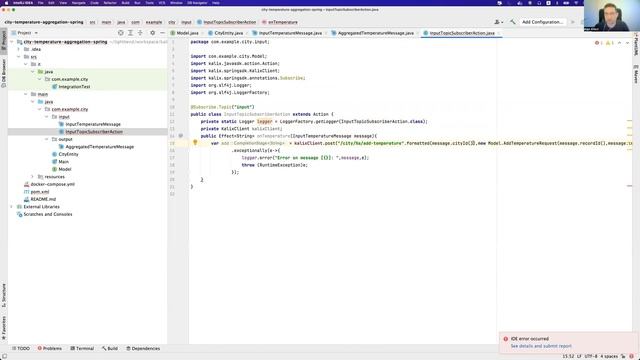The image size is (640, 360).
Task: Open the Maven vertical tool window
Action: (636, 74)
